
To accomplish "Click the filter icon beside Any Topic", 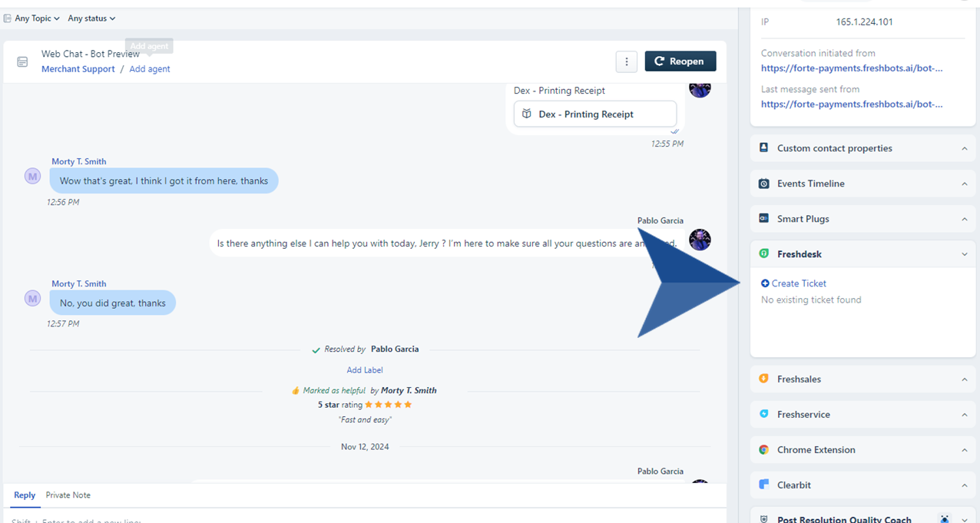I will 8,18.
